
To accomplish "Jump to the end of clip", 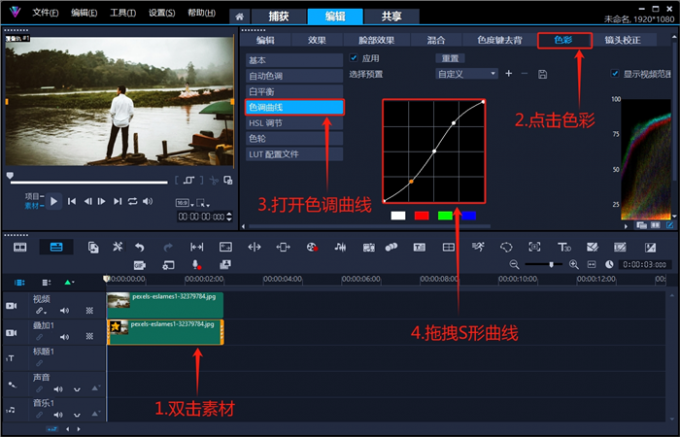I will [117, 201].
